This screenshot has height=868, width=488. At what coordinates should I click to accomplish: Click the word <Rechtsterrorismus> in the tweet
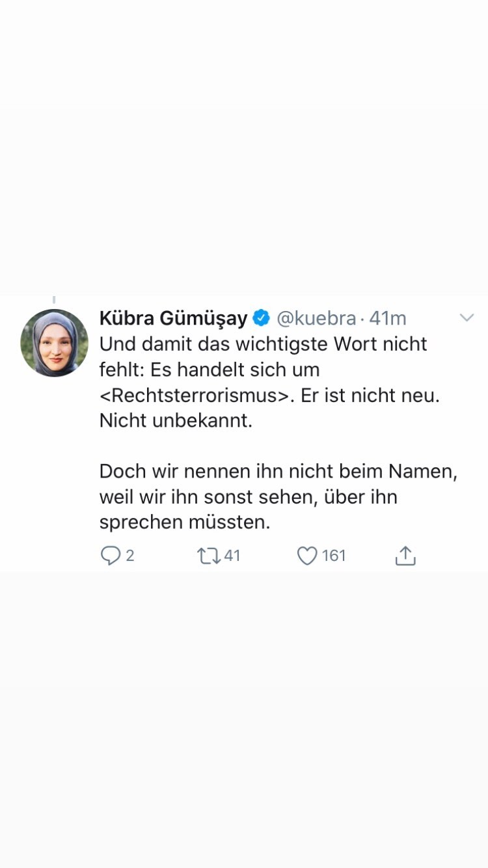(195, 395)
